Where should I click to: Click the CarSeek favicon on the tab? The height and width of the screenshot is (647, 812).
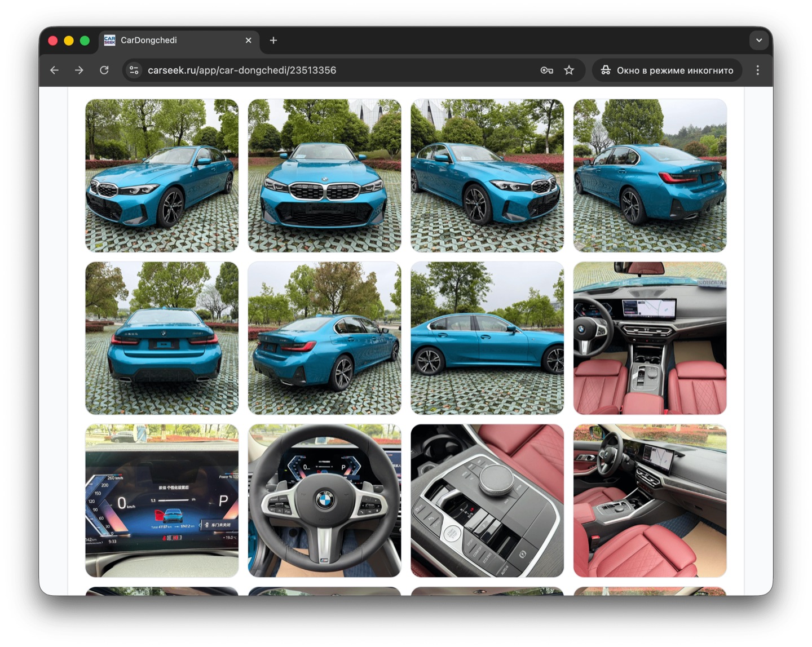110,41
